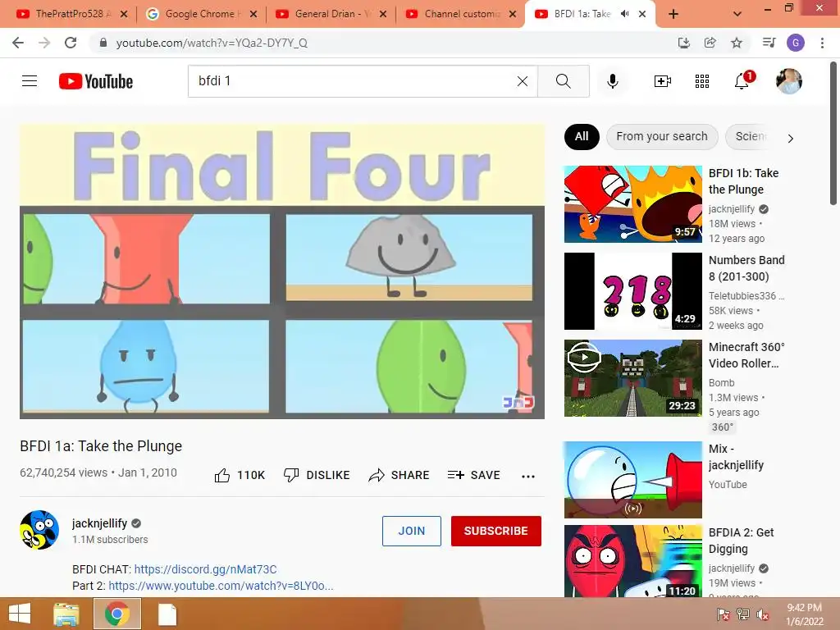Image resolution: width=840 pixels, height=630 pixels.
Task: Open the YouTube apps grid
Action: (702, 81)
